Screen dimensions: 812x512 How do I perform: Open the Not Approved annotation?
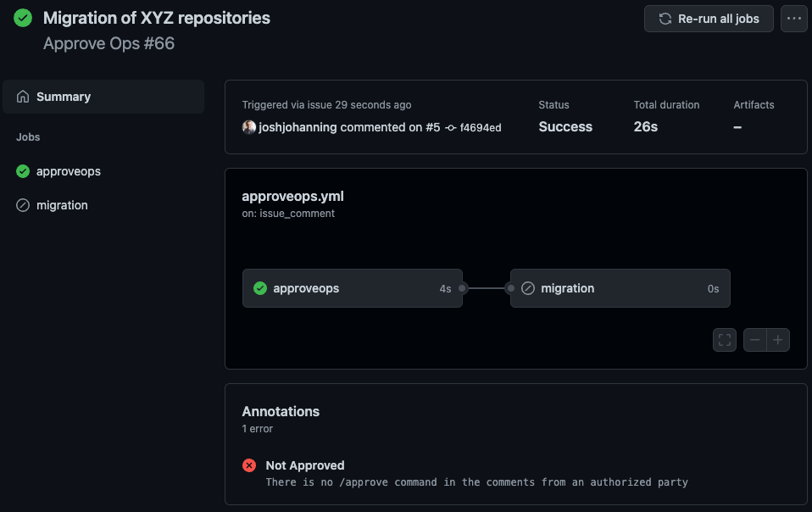point(305,465)
